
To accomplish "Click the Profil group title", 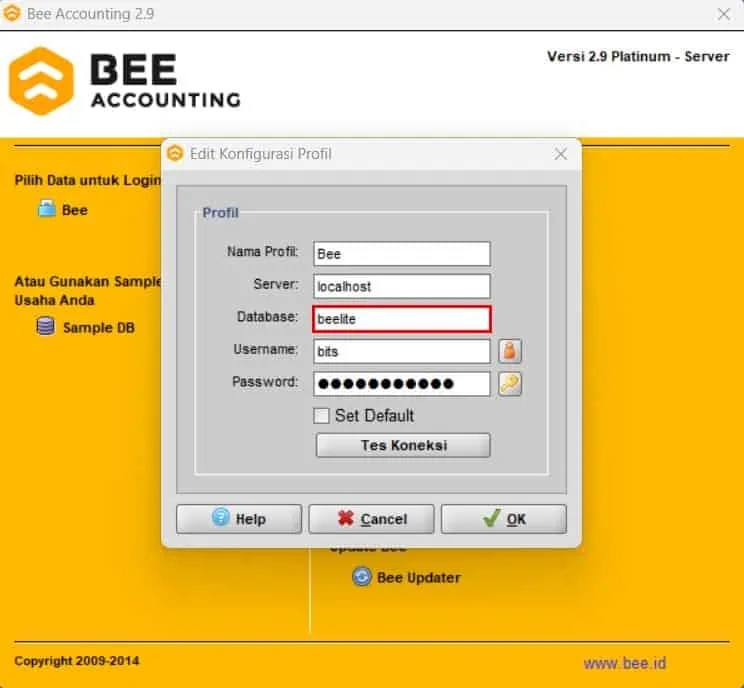I will 220,213.
